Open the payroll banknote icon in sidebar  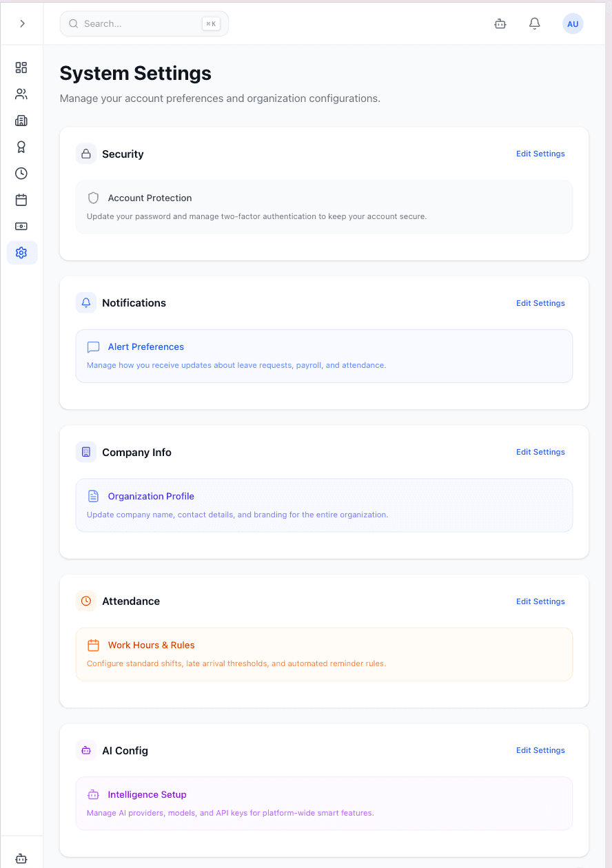pyautogui.click(x=21, y=226)
